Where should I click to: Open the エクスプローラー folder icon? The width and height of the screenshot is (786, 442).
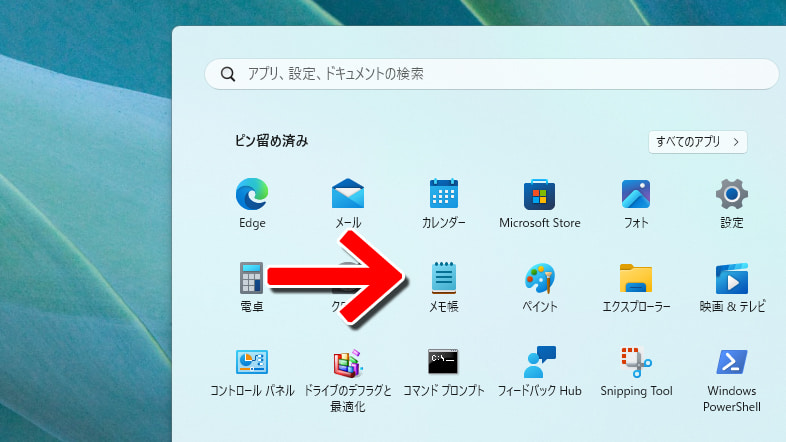pos(636,278)
